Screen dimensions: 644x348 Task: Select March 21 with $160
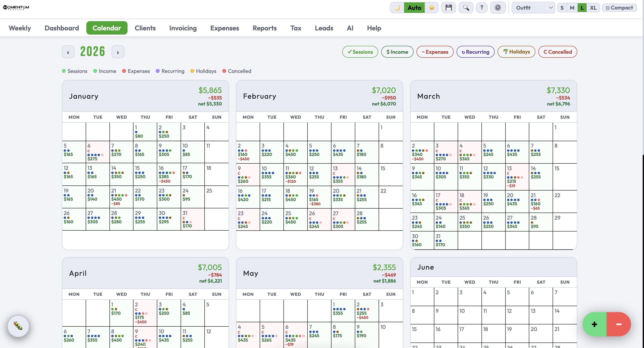point(541,202)
